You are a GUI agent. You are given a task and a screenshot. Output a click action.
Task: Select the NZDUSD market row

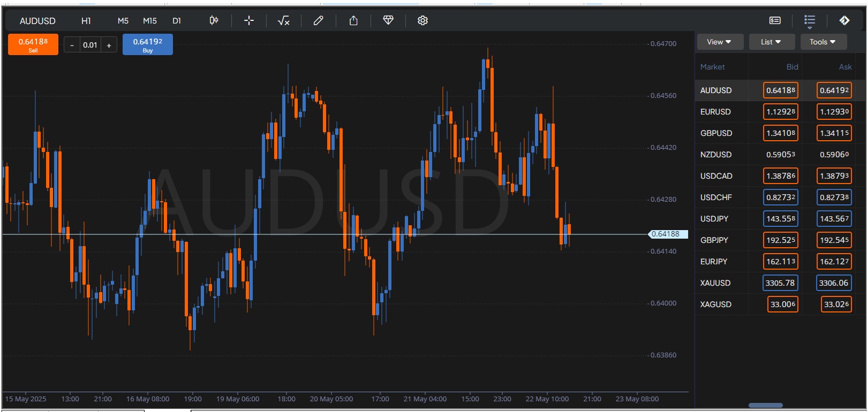[x=780, y=155]
